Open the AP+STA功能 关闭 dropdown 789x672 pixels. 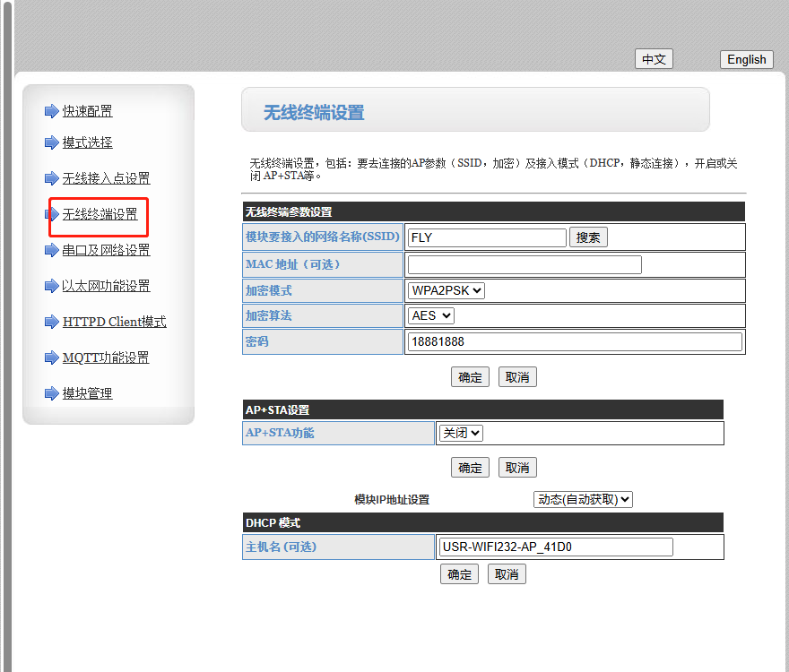point(461,433)
